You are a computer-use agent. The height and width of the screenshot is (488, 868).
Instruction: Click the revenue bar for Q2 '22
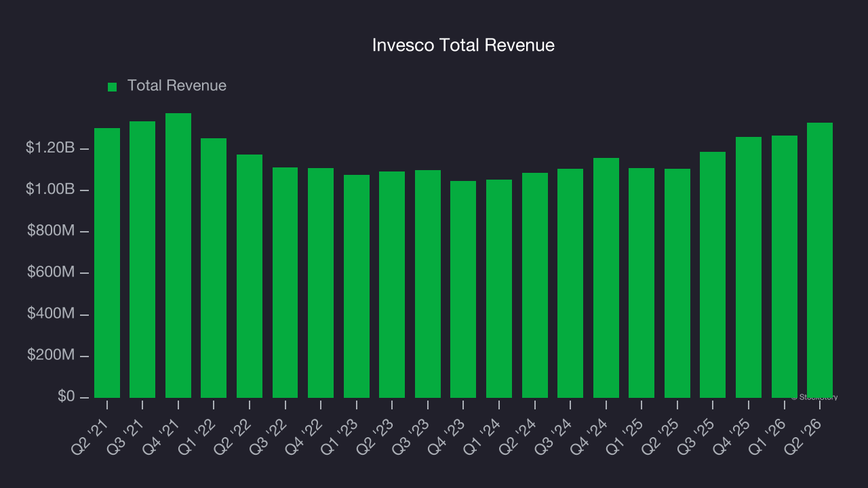(x=250, y=277)
